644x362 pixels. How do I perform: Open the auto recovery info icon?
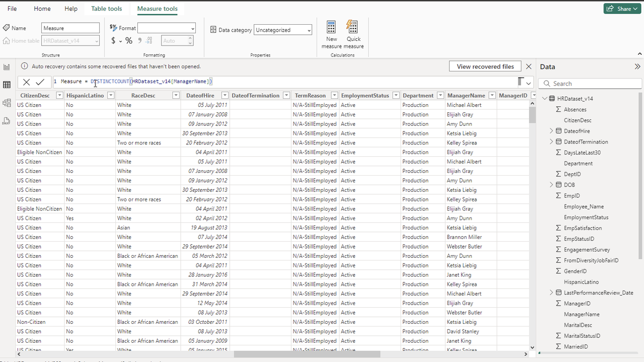click(25, 67)
